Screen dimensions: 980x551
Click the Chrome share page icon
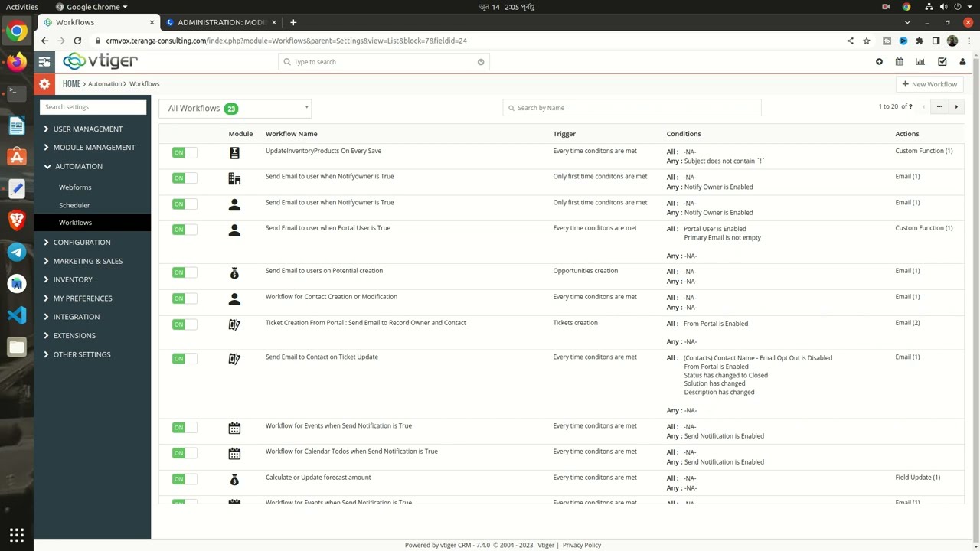[850, 41]
